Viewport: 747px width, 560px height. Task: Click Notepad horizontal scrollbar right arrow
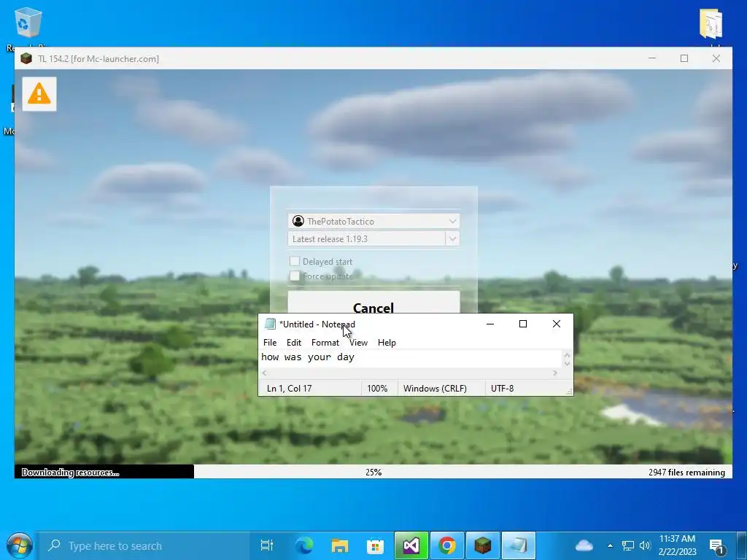tap(555, 373)
